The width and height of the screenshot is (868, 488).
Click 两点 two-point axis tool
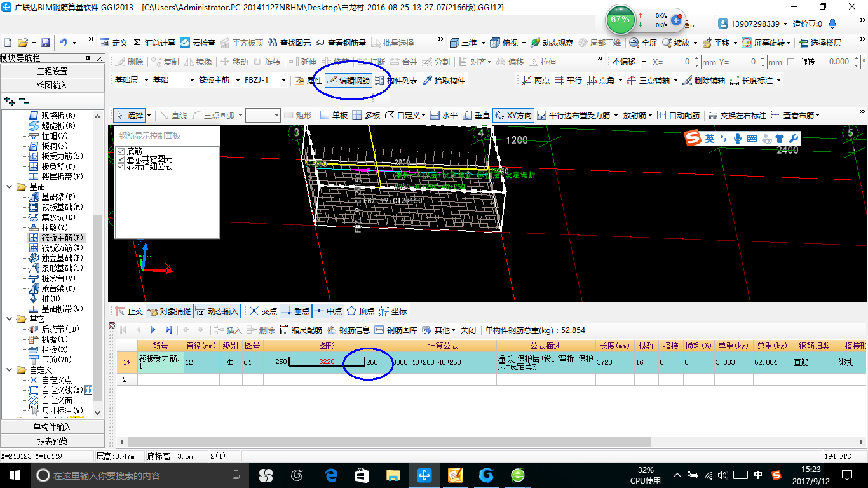click(x=536, y=80)
